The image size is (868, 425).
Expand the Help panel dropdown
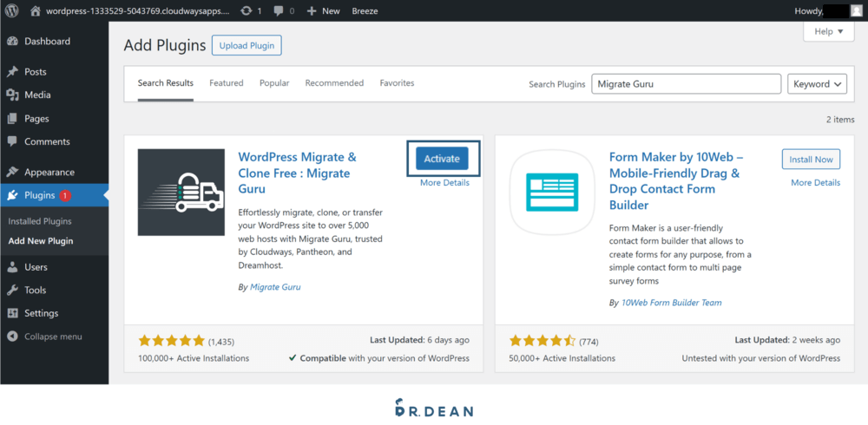pos(829,31)
